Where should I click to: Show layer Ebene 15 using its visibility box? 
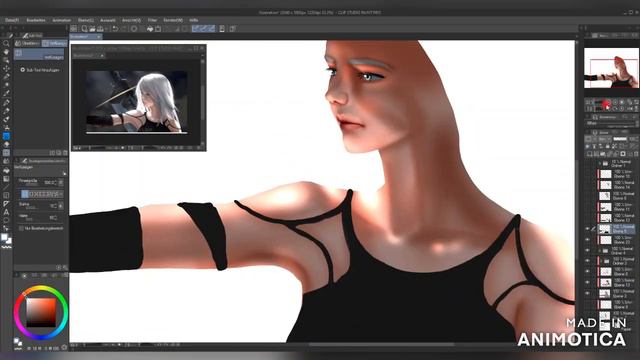[x=587, y=174]
